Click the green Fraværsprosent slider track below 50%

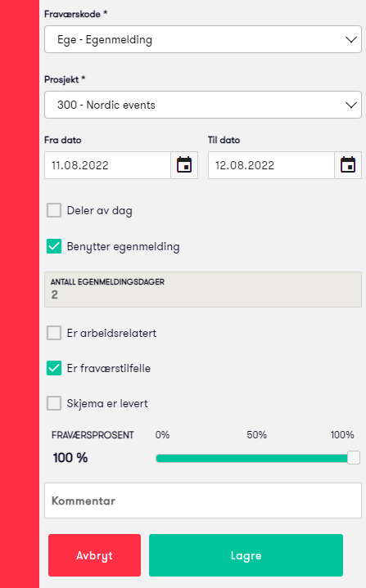click(252, 458)
